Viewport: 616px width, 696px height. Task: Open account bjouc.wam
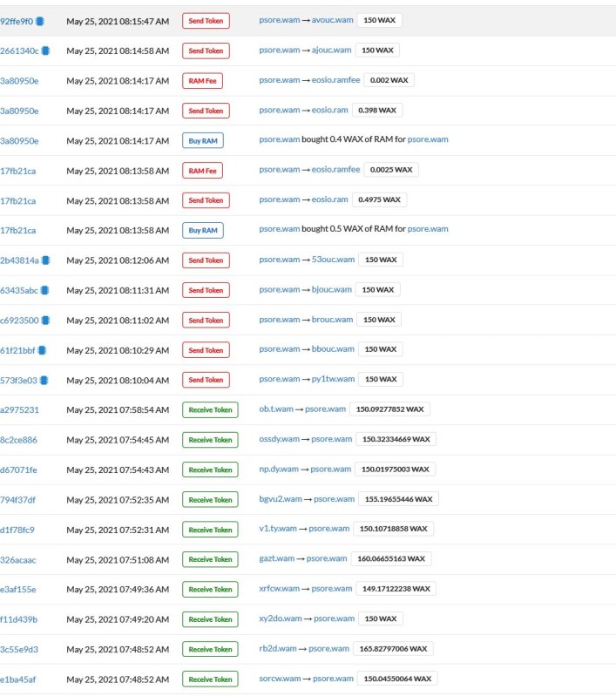pyautogui.click(x=331, y=289)
